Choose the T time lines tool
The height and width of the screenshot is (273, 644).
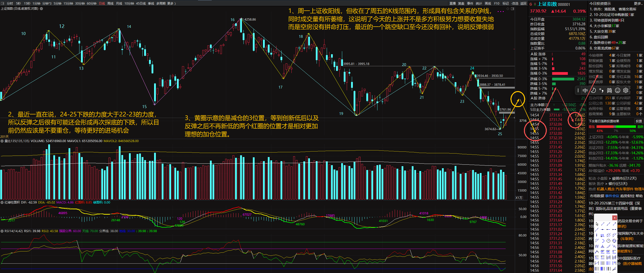(603, 257)
